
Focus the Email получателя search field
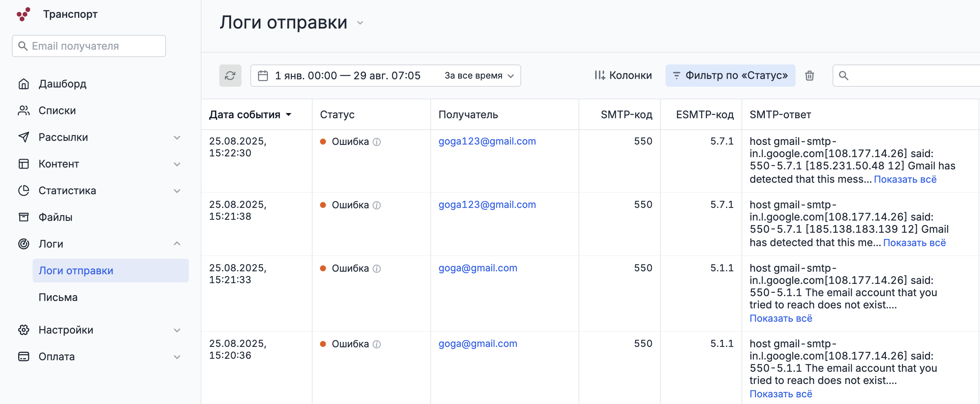point(89,46)
